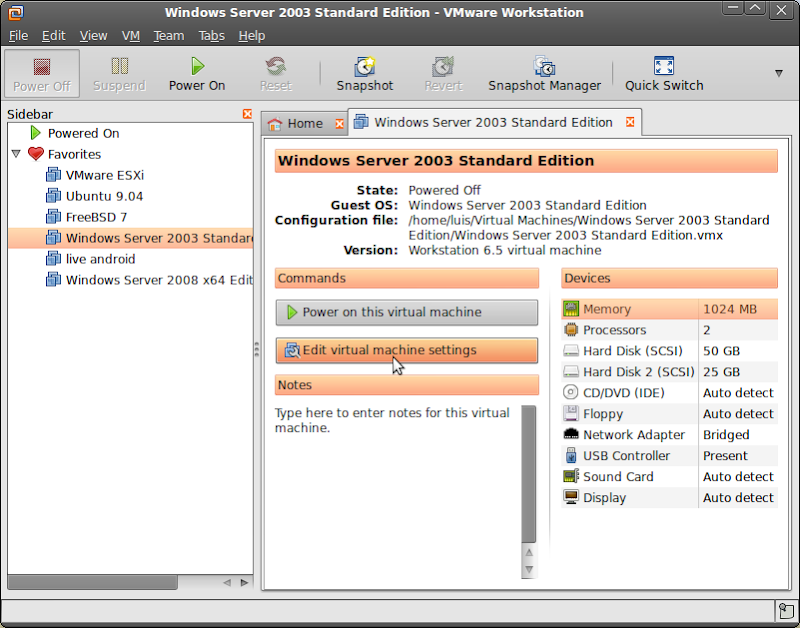Take a snapshot using Snapshot icon

(365, 73)
